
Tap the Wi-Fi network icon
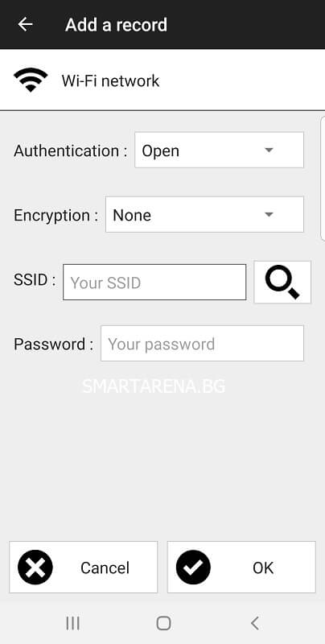[31, 80]
